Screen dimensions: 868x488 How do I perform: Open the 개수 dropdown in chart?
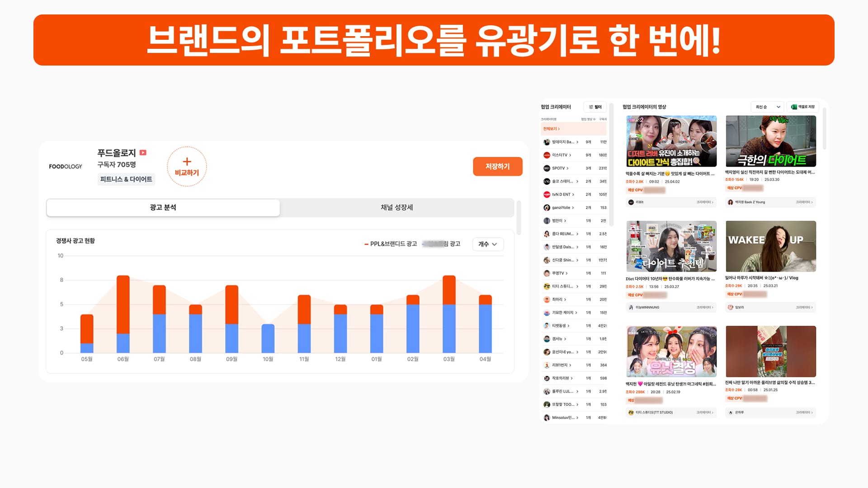(x=487, y=244)
